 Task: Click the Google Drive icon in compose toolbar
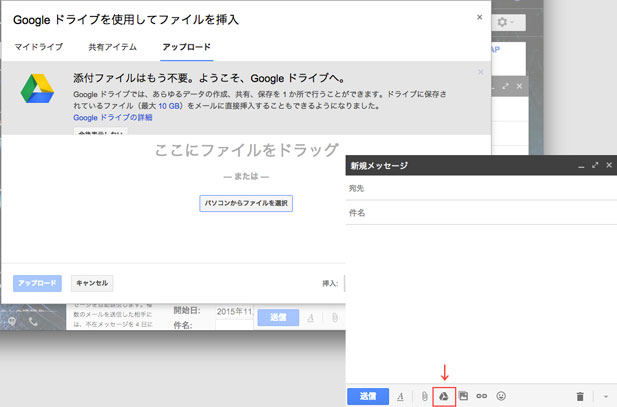(x=444, y=396)
